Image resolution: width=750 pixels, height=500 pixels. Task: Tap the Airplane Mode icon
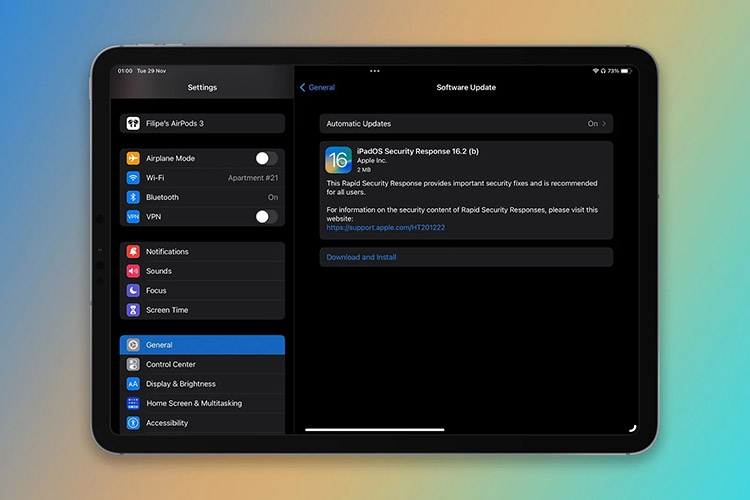click(x=133, y=158)
